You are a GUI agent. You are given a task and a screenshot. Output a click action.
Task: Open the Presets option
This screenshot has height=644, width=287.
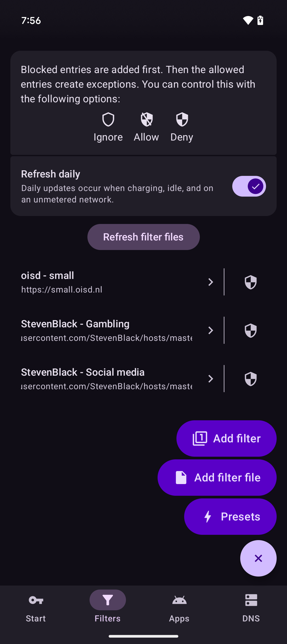coord(230,516)
